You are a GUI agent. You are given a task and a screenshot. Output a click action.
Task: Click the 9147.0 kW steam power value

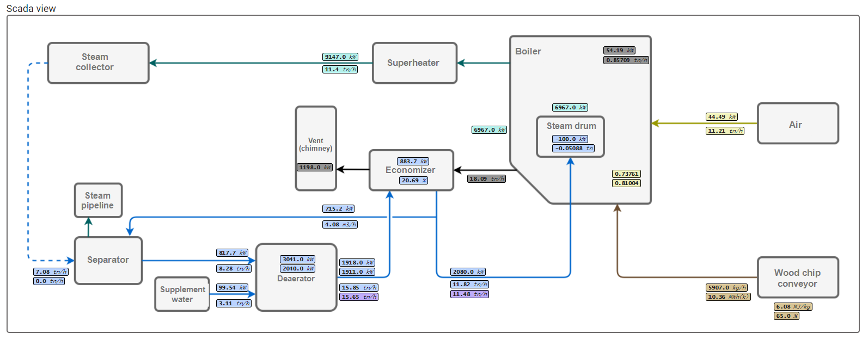[x=340, y=57]
